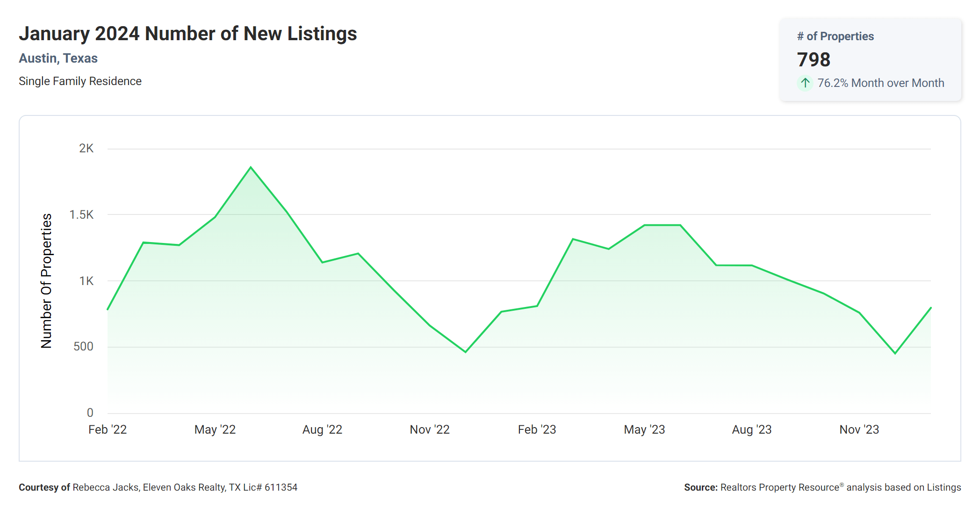Click the 798 properties count value
Image resolution: width=980 pixels, height=514 pixels.
[x=814, y=60]
